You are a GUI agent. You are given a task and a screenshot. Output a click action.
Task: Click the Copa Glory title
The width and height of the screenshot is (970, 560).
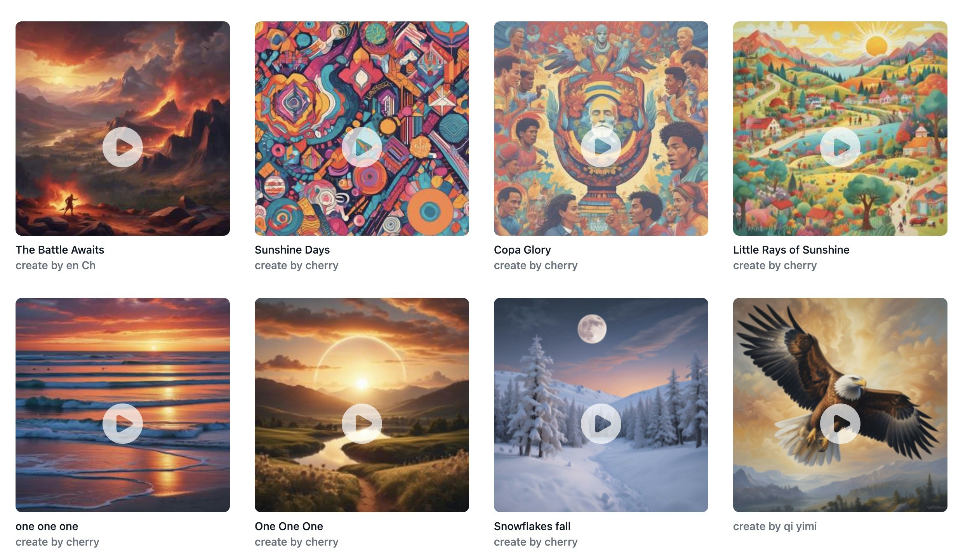coord(522,250)
